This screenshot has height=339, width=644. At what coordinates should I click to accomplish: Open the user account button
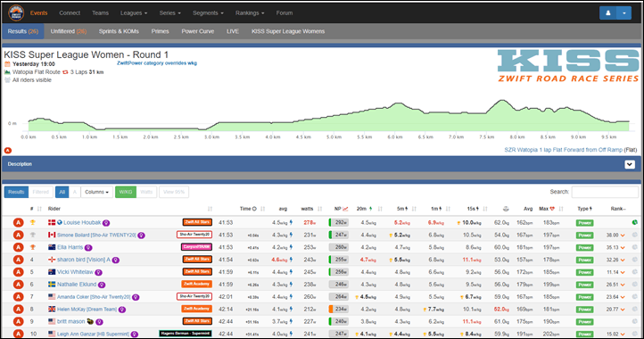[x=607, y=12]
